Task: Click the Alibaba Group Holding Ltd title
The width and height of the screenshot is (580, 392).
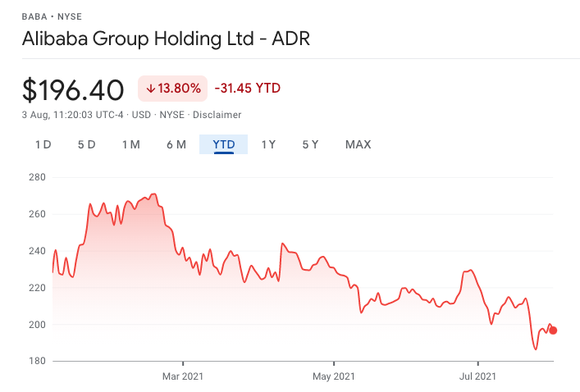Action: (x=167, y=39)
